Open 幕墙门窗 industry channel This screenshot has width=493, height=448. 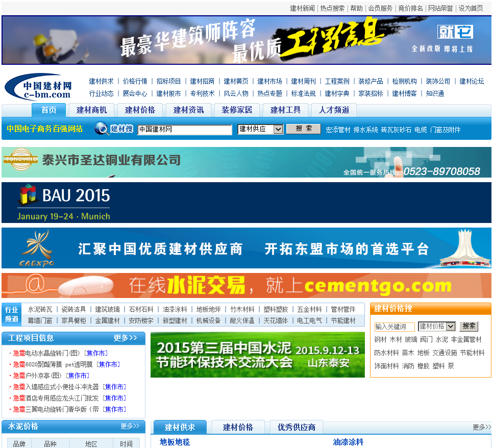pos(40,320)
